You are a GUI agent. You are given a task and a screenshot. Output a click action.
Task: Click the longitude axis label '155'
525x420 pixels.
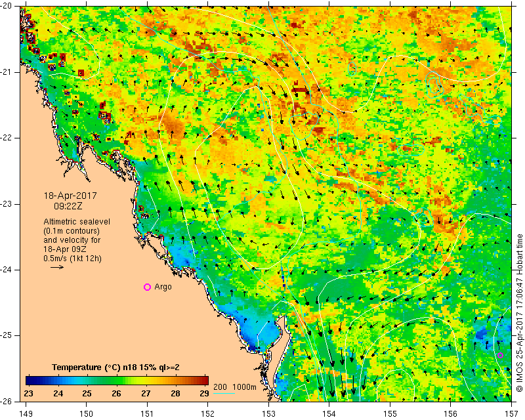click(x=390, y=413)
